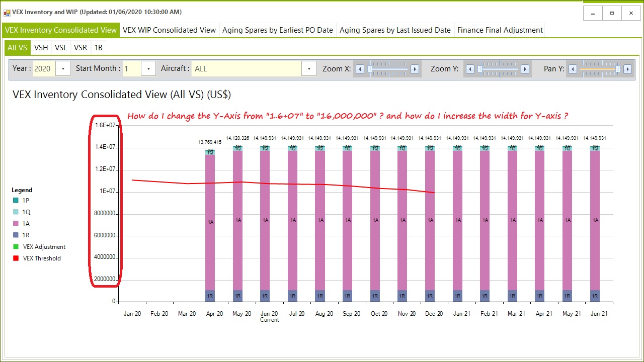Click the Sep-20 x-axis label
The width and height of the screenshot is (644, 362).
pyautogui.click(x=352, y=314)
